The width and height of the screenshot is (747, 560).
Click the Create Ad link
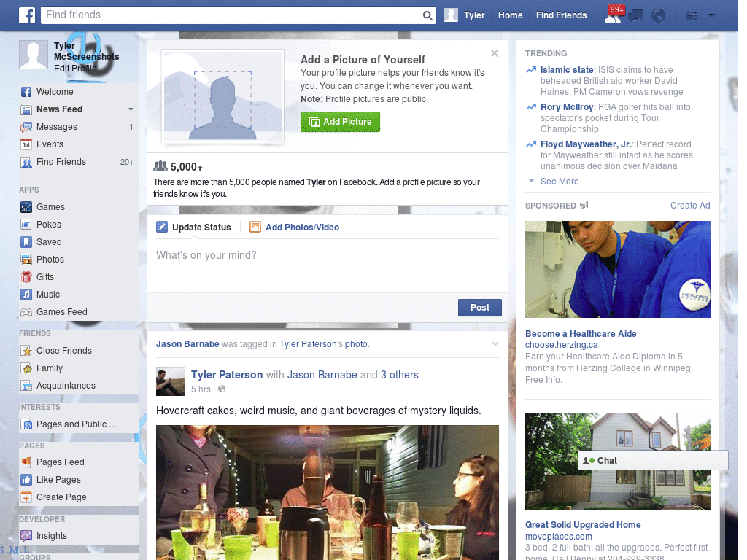tap(690, 205)
